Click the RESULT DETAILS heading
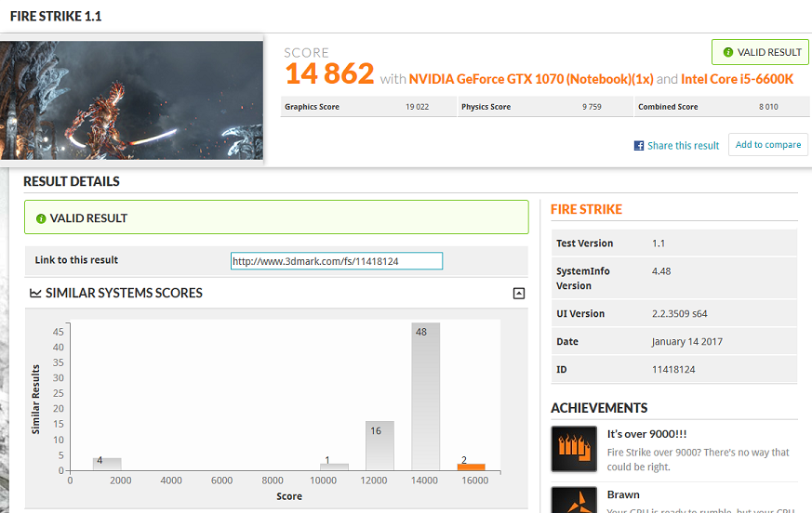 click(x=72, y=181)
